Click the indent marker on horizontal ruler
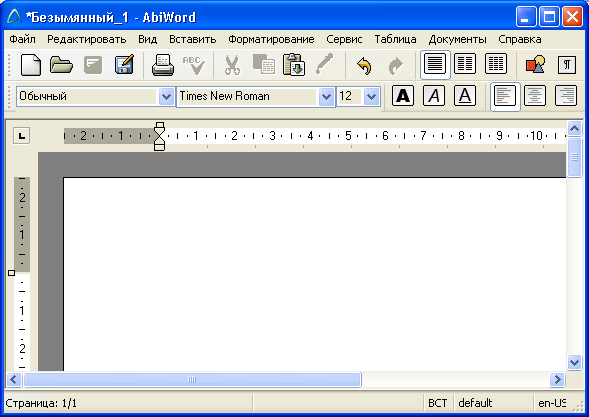 (160, 136)
